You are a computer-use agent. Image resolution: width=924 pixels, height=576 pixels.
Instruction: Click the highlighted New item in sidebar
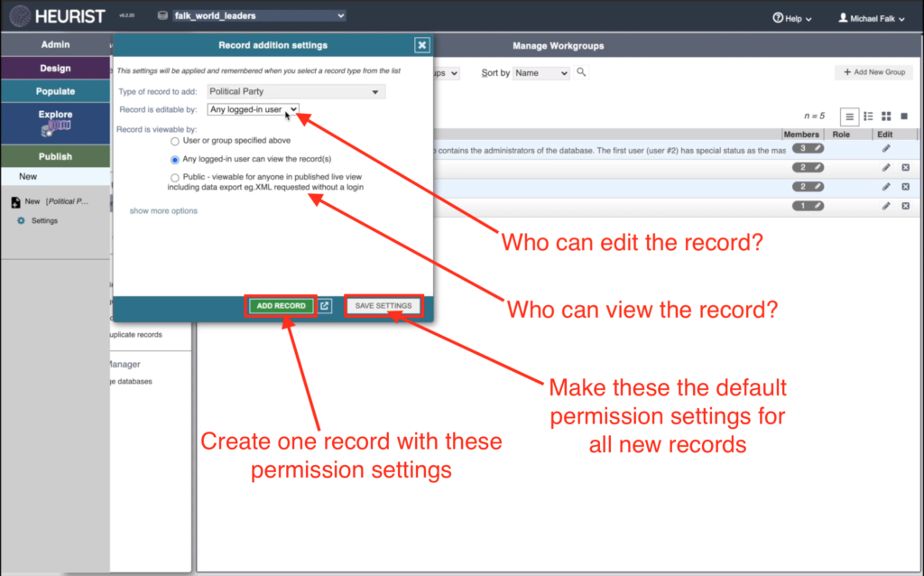[x=55, y=176]
